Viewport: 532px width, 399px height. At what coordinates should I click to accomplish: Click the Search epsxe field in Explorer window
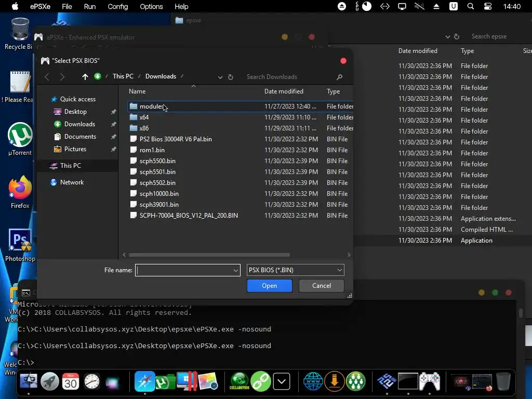tap(489, 36)
